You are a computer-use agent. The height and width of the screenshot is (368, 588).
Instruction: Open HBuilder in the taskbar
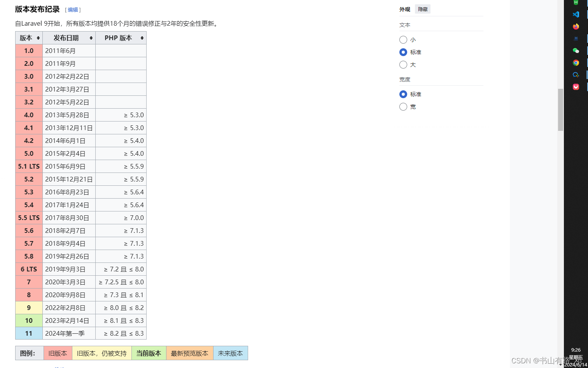576,2
